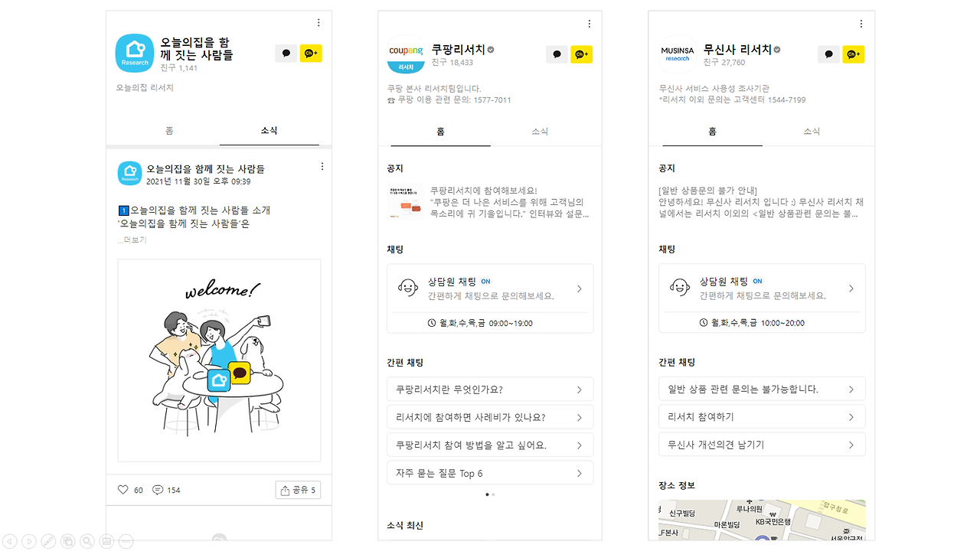Viewport: 980px width, 551px height.
Task: Expand 쿠팡리서치란 무엇인가요? quick chat
Action: click(490, 389)
